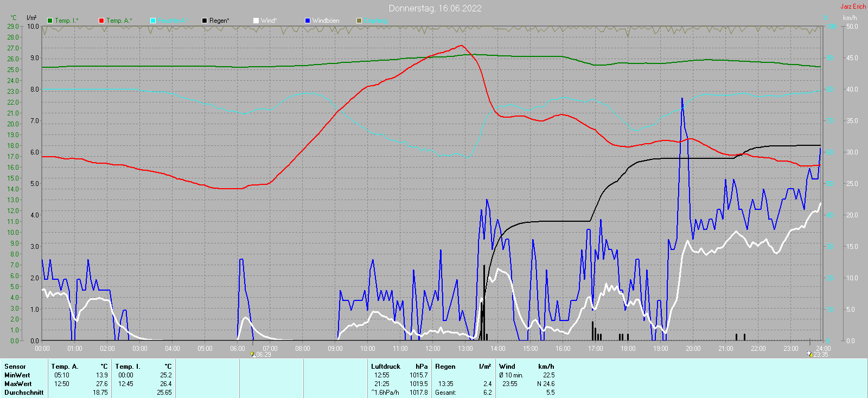Click the 'Sensor' row header
Screen dimensions: 868x398
point(15,367)
